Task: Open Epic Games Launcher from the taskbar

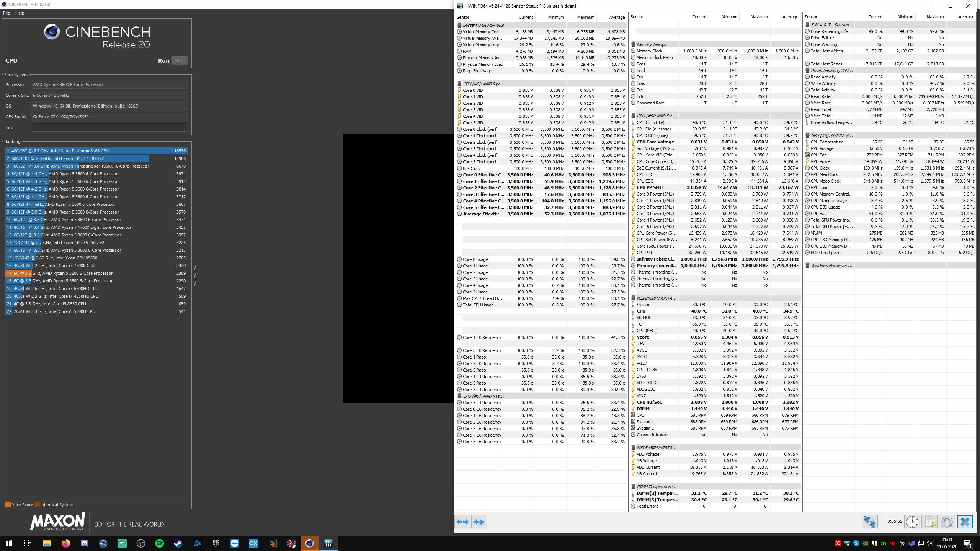Action: pyautogui.click(x=216, y=543)
